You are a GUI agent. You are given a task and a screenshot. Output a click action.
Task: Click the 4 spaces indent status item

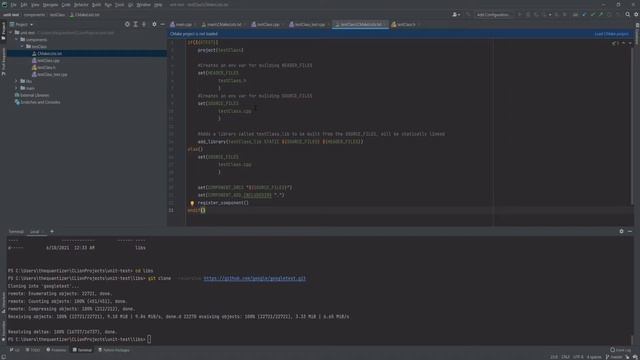[594, 357]
